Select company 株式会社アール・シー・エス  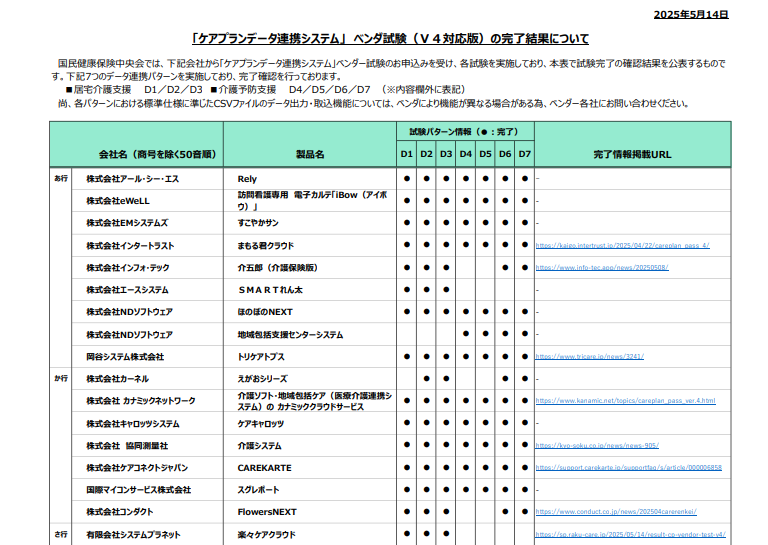tap(132, 179)
